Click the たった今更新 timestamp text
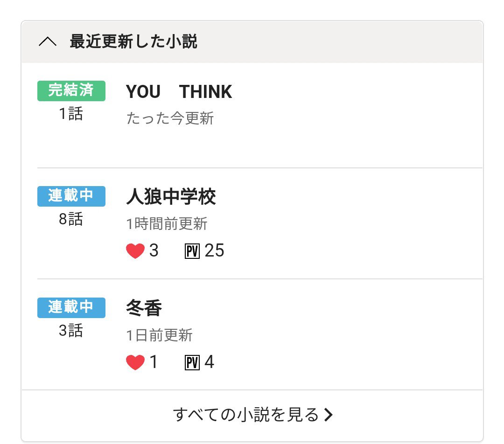Viewport: 504px width, 444px height. pos(170,118)
